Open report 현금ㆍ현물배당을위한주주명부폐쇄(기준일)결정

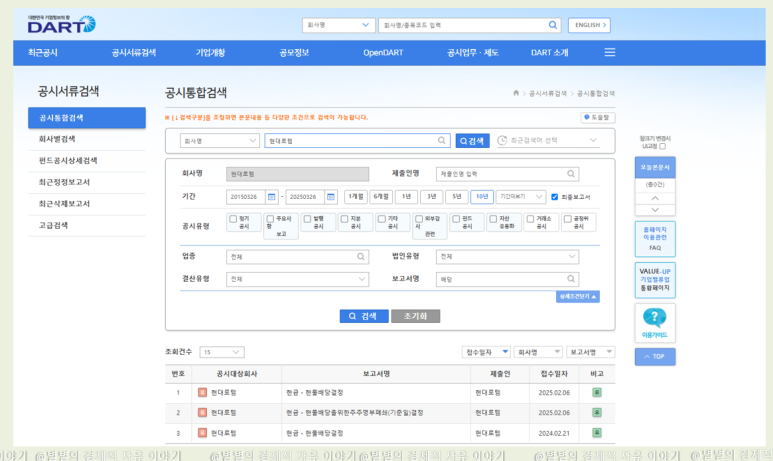[354, 413]
